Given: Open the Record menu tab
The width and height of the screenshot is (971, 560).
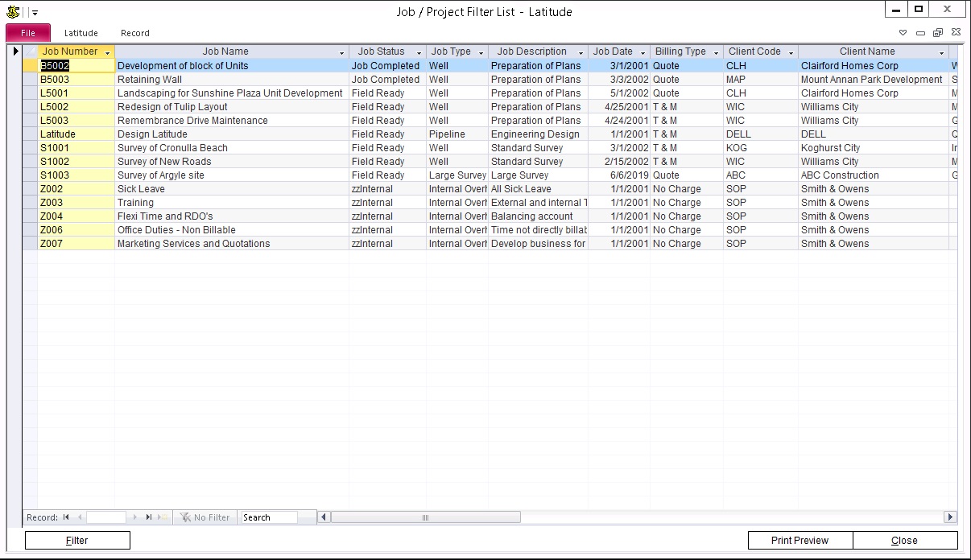Looking at the screenshot, I should pyautogui.click(x=134, y=33).
